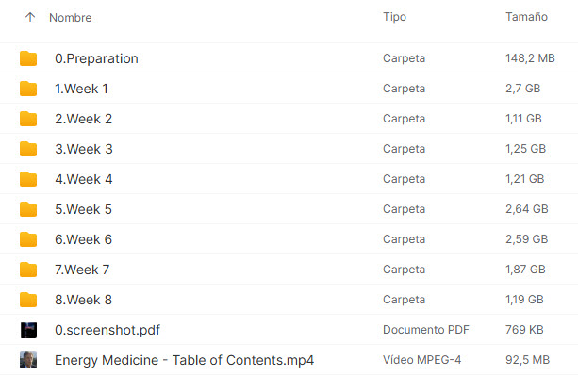
Task: Click the 3.Week 3 folder icon
Action: pyautogui.click(x=28, y=149)
